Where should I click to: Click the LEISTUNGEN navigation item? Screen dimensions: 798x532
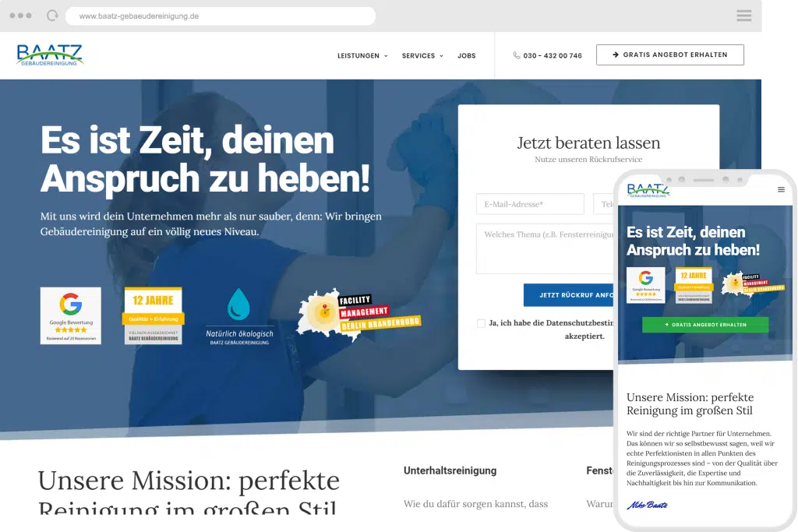(x=358, y=55)
